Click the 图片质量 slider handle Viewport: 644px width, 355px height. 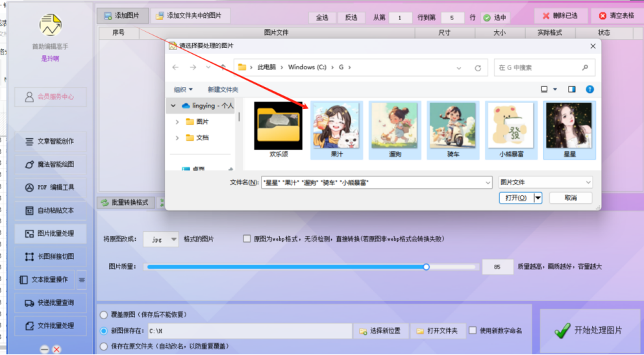point(427,267)
